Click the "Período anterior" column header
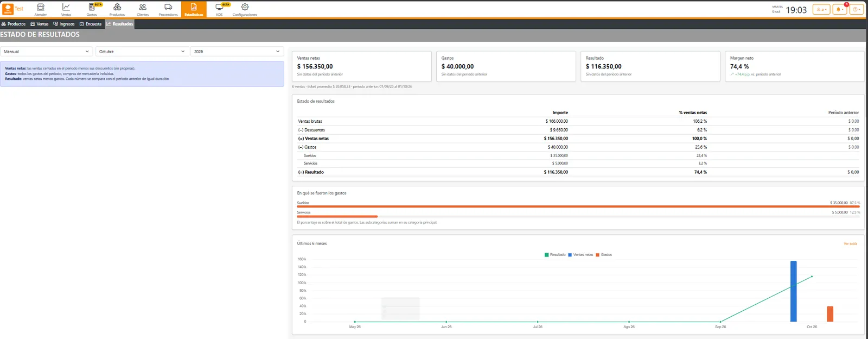 [x=844, y=112]
